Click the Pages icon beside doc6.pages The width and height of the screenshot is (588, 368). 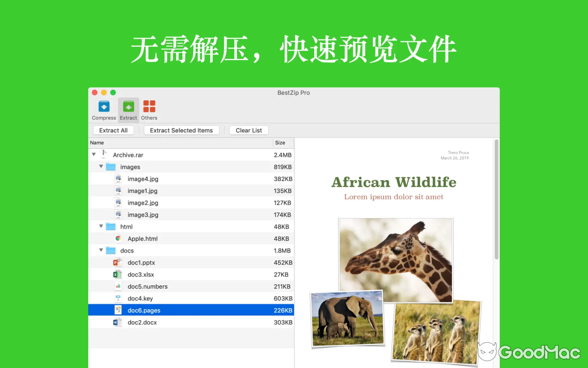[x=118, y=310]
